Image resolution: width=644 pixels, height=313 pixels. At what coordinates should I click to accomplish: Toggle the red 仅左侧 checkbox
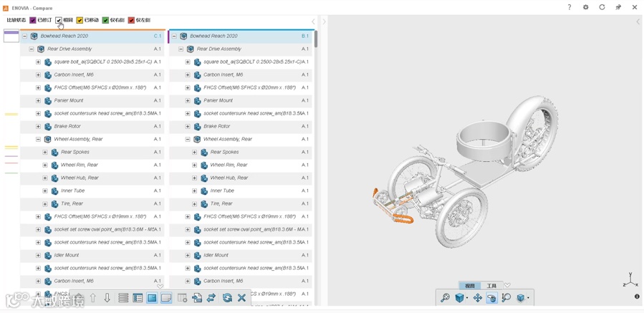(x=131, y=20)
